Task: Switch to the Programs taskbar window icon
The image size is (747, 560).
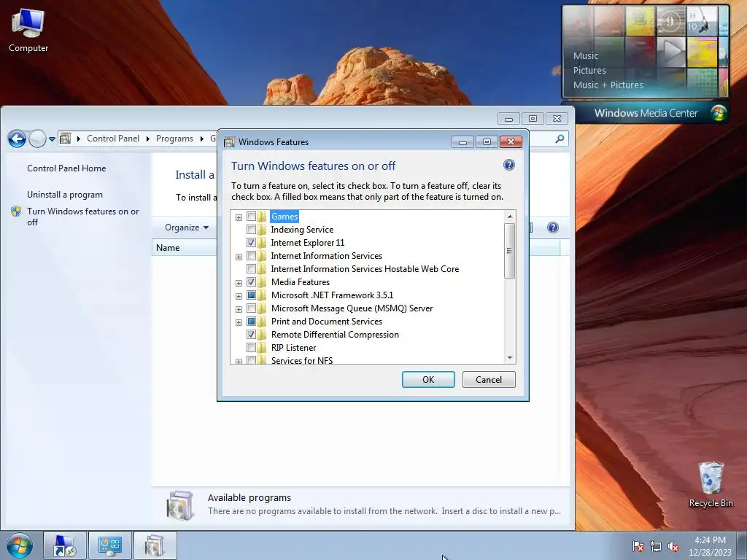Action: (155, 545)
